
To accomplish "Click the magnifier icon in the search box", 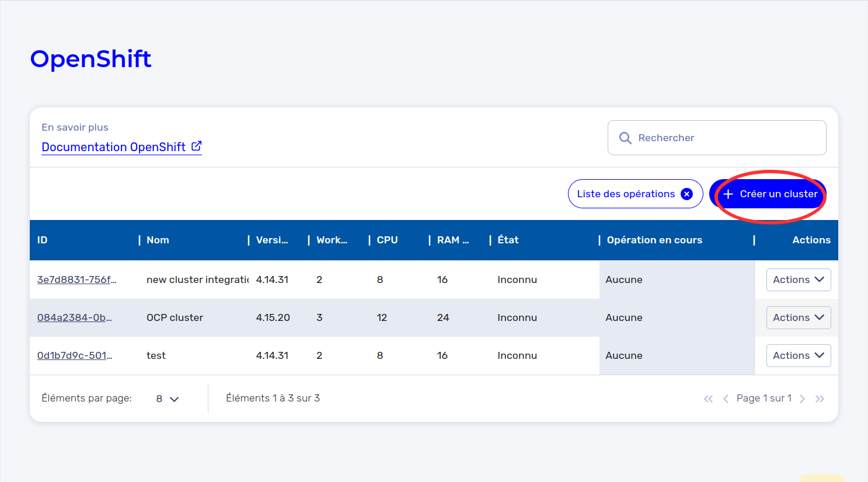I will point(625,138).
